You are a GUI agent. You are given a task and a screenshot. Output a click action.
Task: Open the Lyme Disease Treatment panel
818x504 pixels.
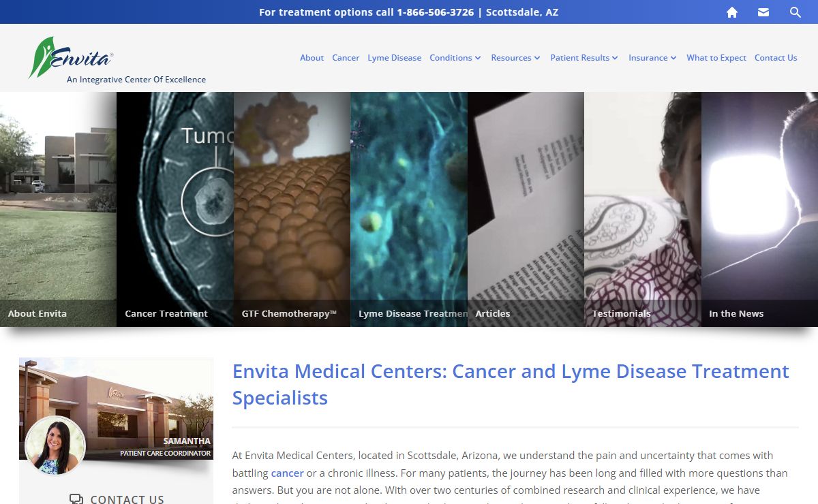click(x=409, y=209)
